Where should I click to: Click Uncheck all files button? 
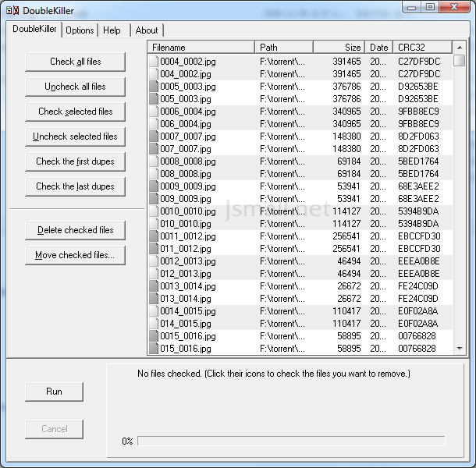tap(75, 87)
